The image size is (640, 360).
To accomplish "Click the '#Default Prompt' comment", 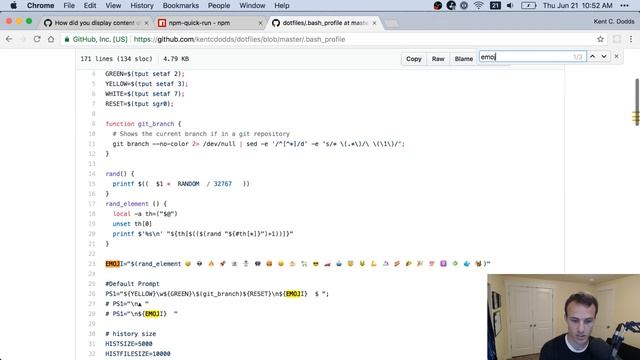I will tap(132, 284).
